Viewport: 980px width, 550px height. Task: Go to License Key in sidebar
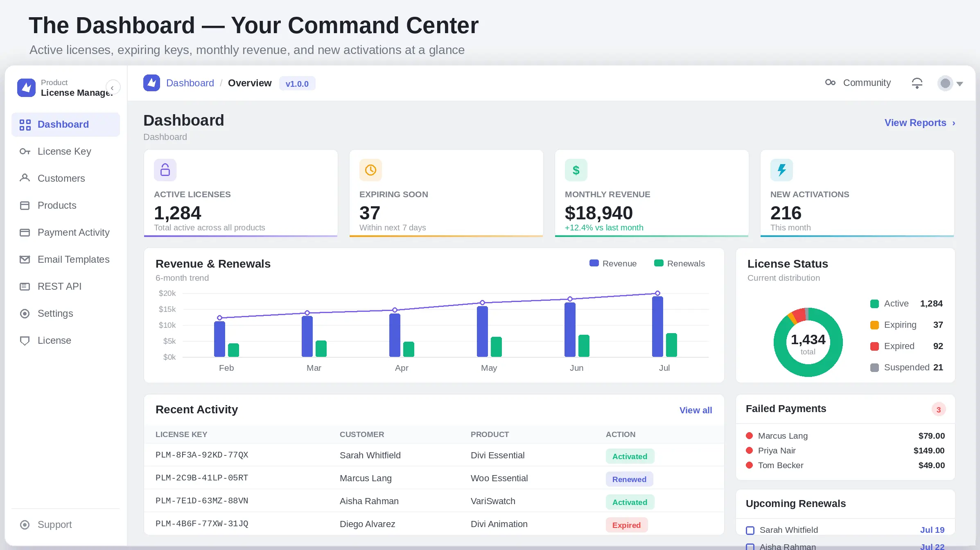65,151
